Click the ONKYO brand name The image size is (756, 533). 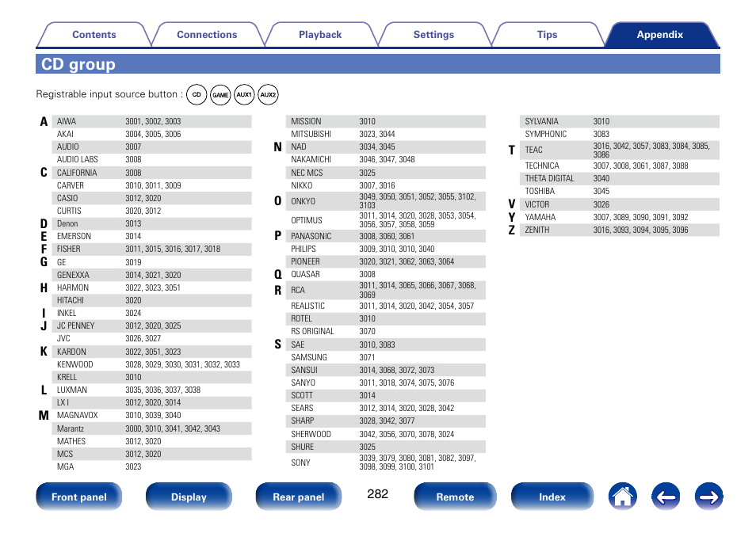click(304, 201)
